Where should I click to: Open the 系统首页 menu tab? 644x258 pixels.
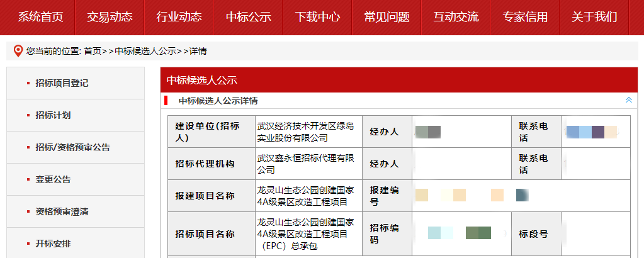click(x=40, y=17)
